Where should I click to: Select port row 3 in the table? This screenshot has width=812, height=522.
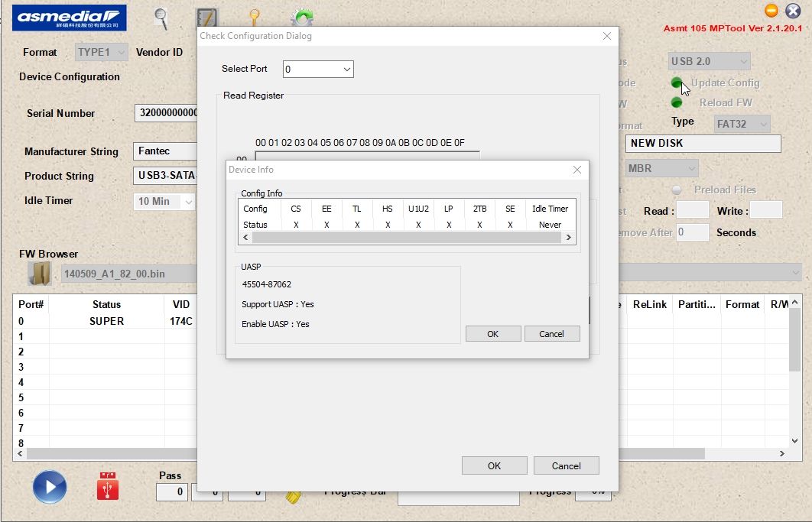pyautogui.click(x=105, y=367)
